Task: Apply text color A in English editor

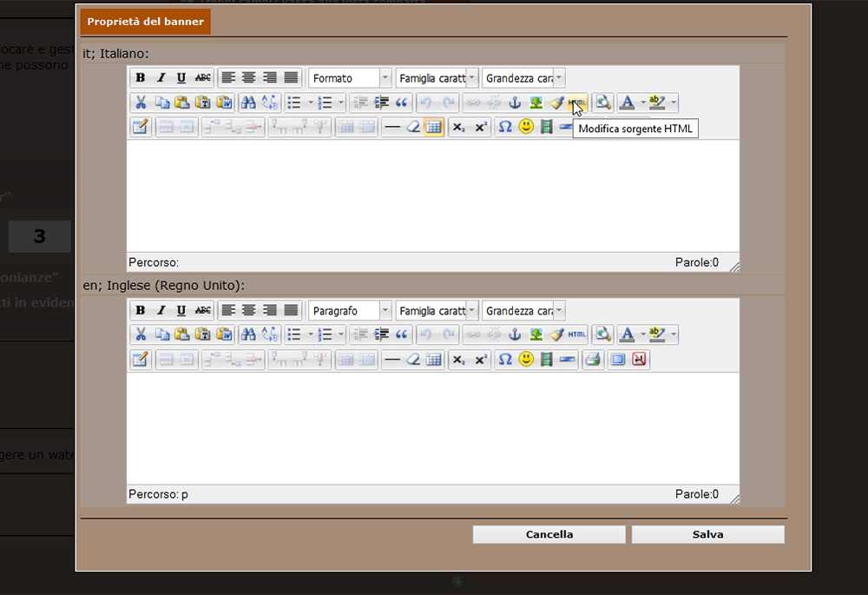Action: [628, 334]
